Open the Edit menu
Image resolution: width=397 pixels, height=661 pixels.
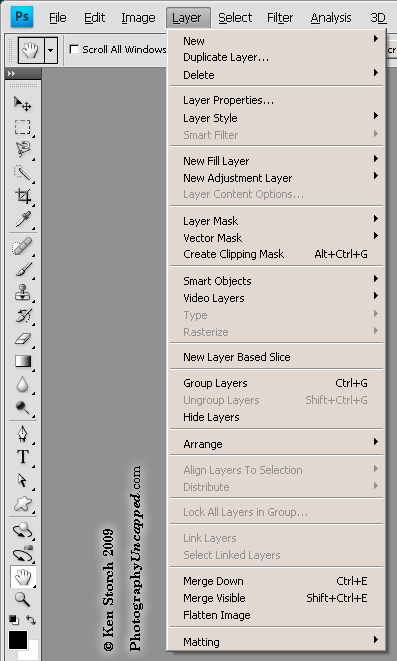94,18
